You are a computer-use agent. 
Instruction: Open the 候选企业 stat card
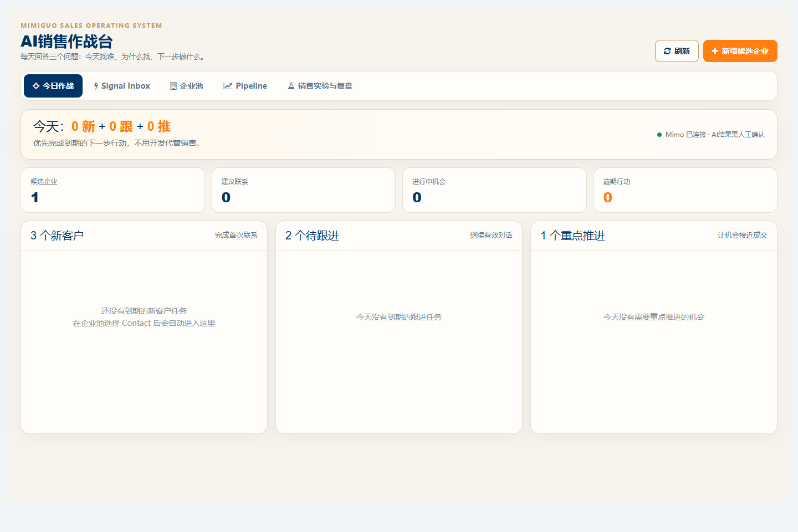point(112,190)
